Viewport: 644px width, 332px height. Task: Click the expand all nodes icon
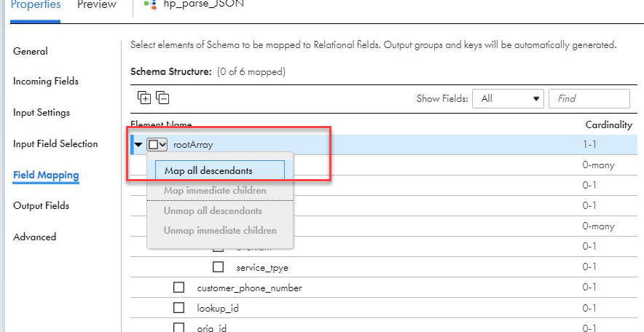[144, 98]
